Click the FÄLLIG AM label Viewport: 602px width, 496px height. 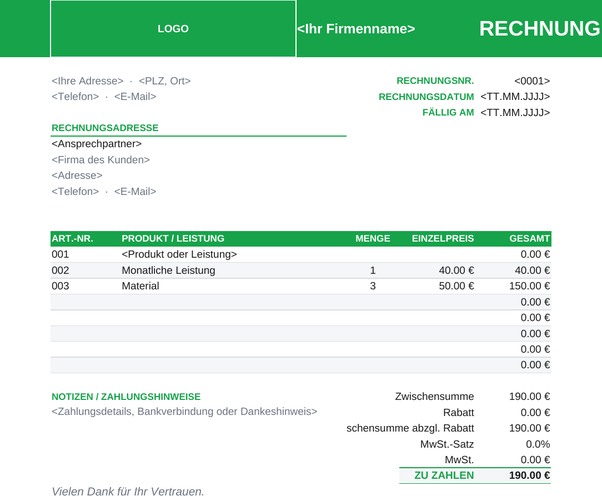coord(448,112)
